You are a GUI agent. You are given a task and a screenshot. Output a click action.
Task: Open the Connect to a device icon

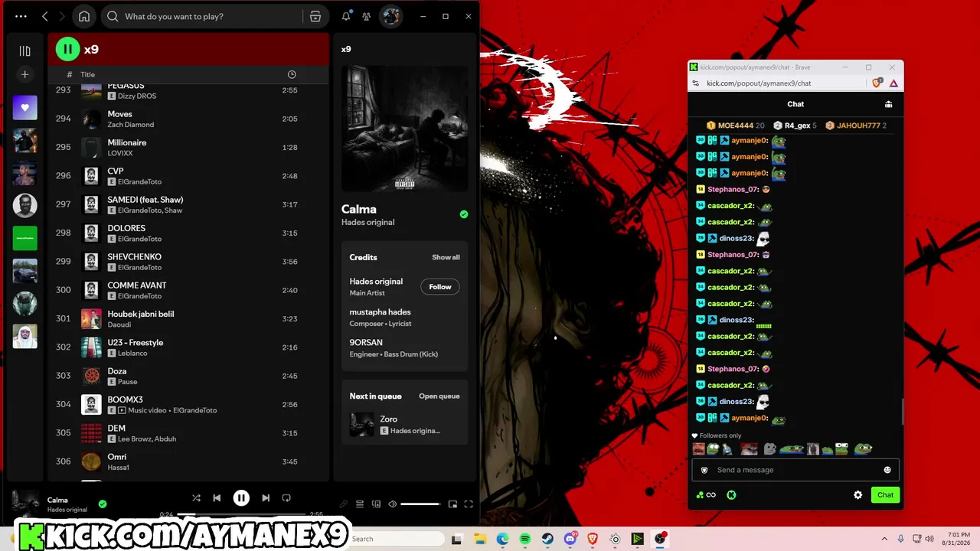376,504
